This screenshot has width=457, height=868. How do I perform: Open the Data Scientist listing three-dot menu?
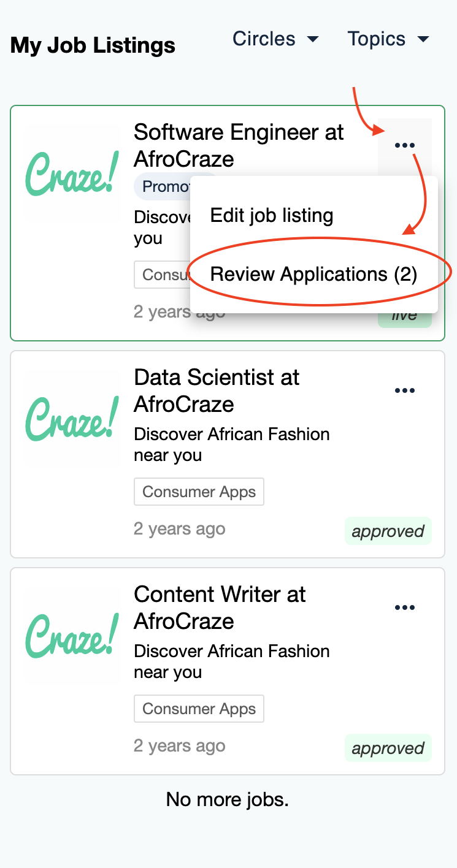[x=405, y=390]
